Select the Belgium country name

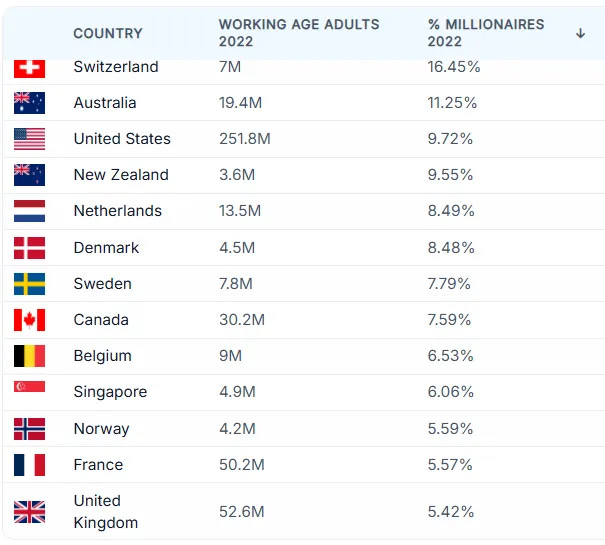click(103, 356)
